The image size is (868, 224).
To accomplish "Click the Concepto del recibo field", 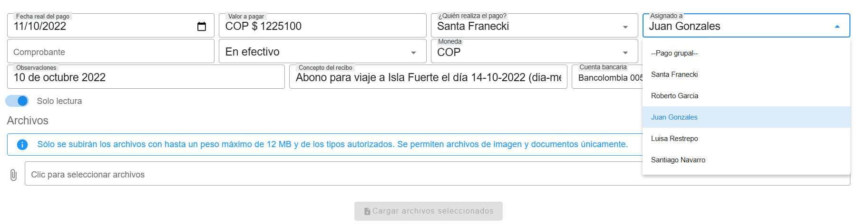I will click(428, 77).
